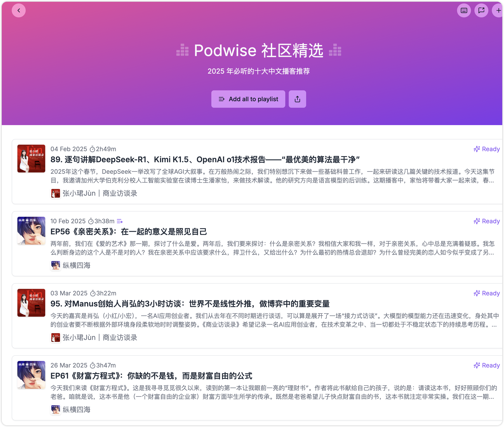Click the EP61 anime cover thumbnail

pyautogui.click(x=31, y=375)
